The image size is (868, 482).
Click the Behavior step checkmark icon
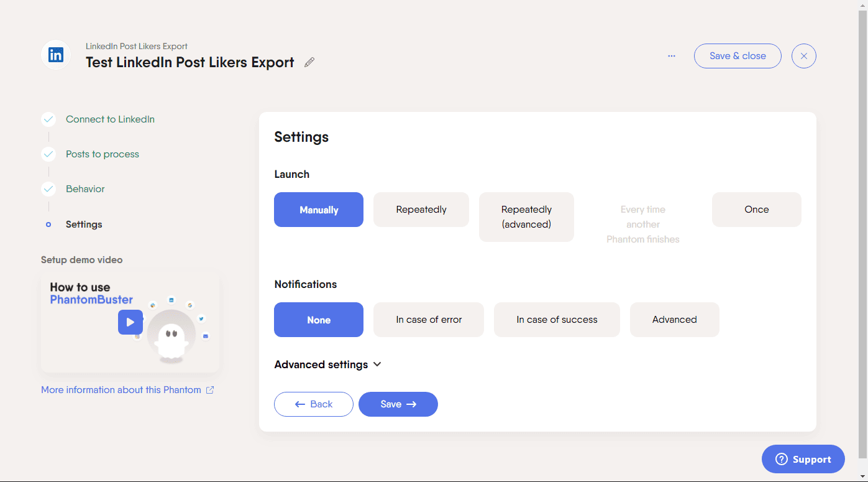click(48, 189)
